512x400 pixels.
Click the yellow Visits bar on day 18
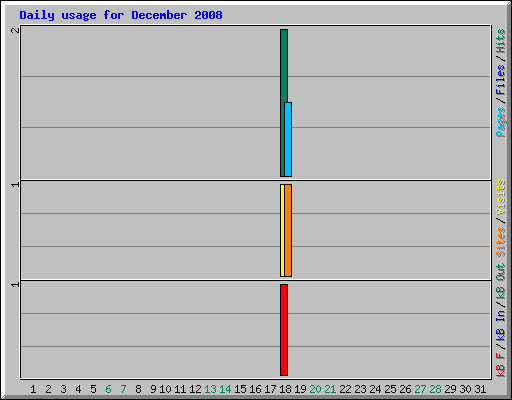point(282,230)
